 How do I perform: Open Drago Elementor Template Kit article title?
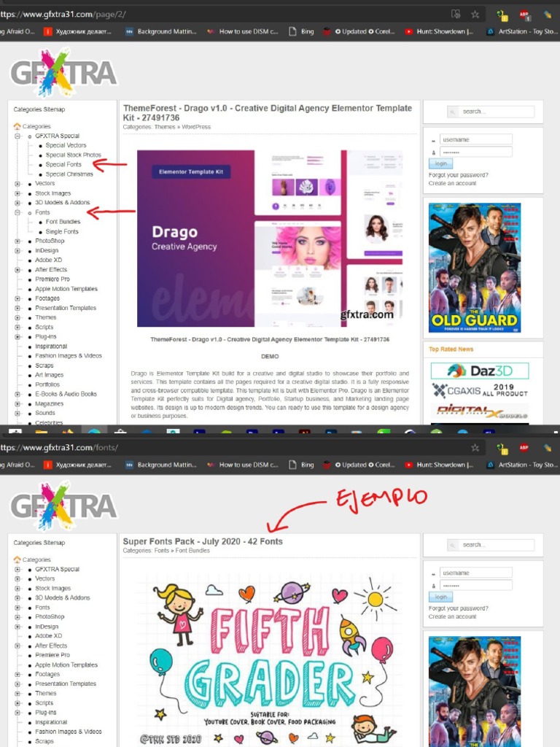268,113
